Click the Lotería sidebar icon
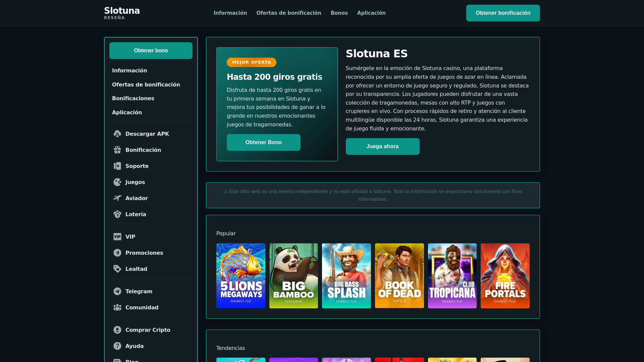 tap(117, 214)
